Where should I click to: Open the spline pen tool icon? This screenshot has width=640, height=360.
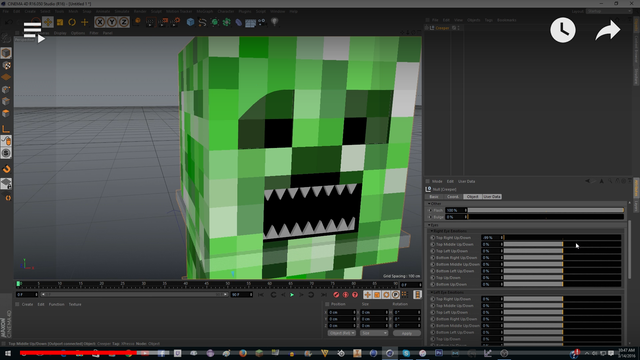point(202,22)
